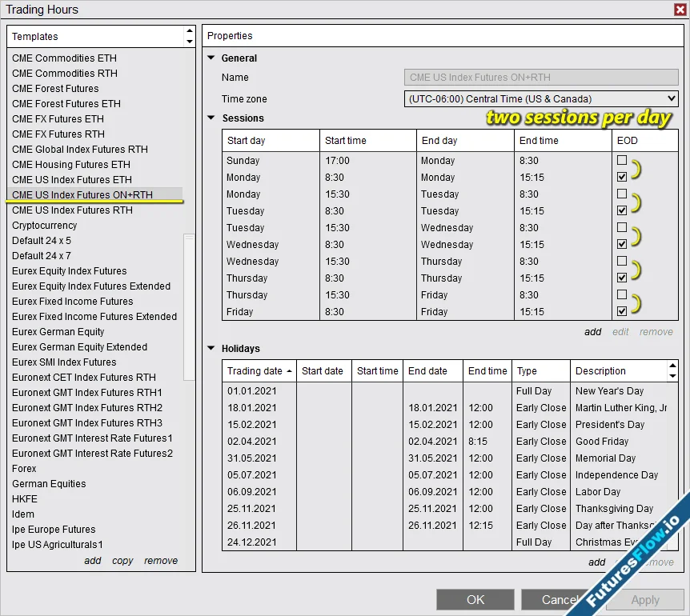Select Forex template

tap(24, 468)
